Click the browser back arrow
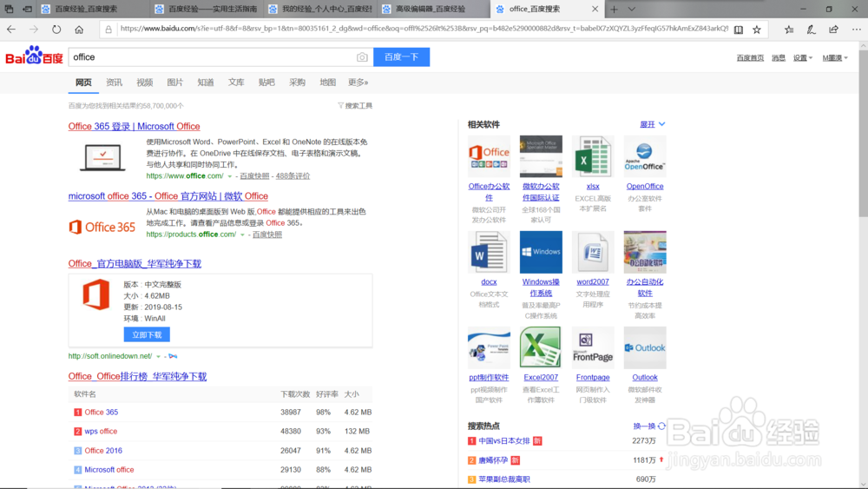 (x=11, y=30)
